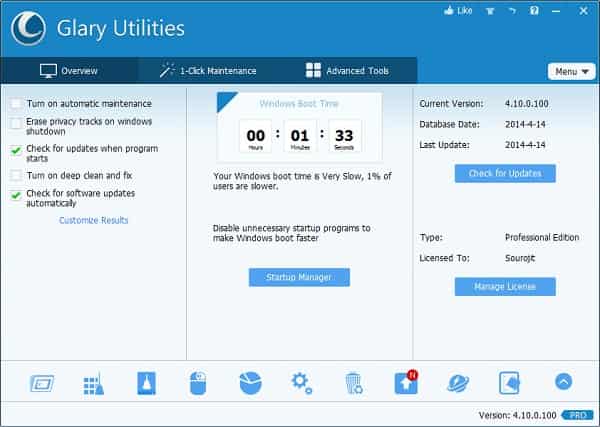Image resolution: width=600 pixels, height=427 pixels.
Task: Click the 01 minutes counter
Action: point(300,136)
